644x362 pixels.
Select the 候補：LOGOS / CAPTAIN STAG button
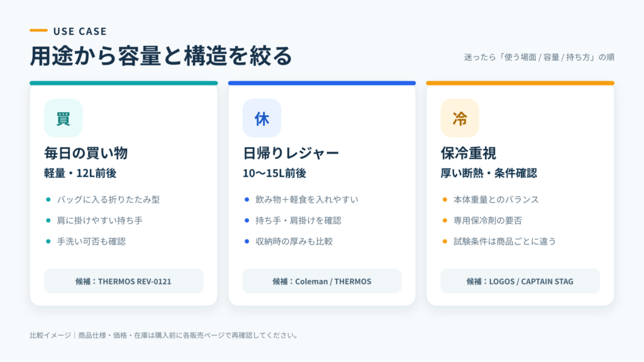point(520,281)
